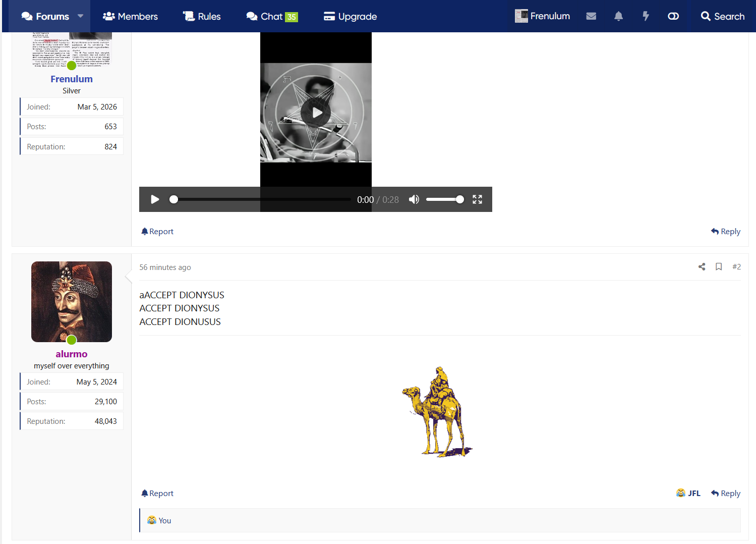Open the Search panel
The image size is (756, 544).
(x=722, y=16)
